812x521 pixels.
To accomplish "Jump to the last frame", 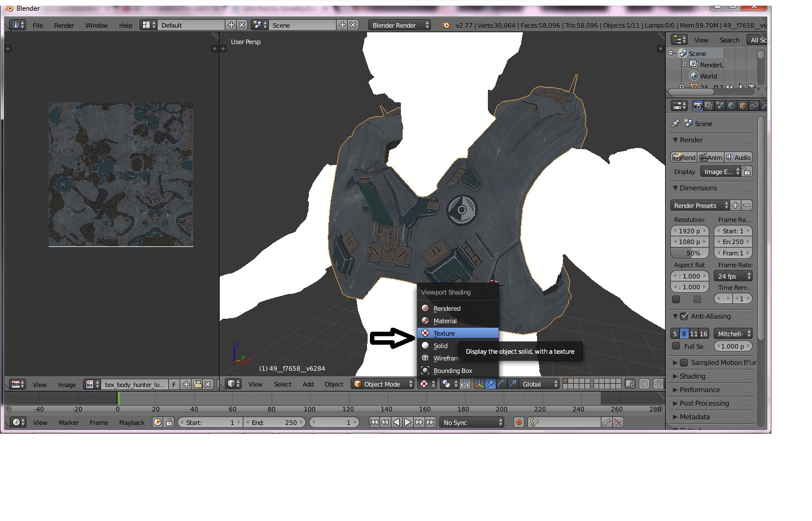I will 430,422.
